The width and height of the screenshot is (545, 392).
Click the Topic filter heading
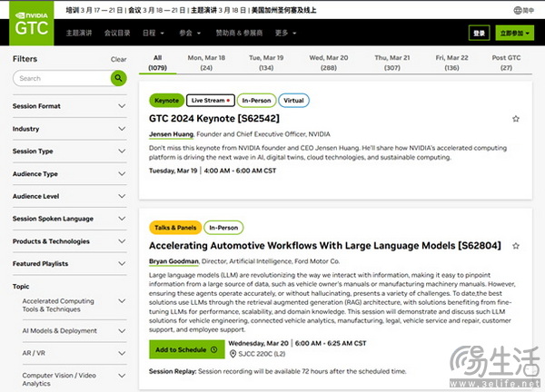[21, 287]
